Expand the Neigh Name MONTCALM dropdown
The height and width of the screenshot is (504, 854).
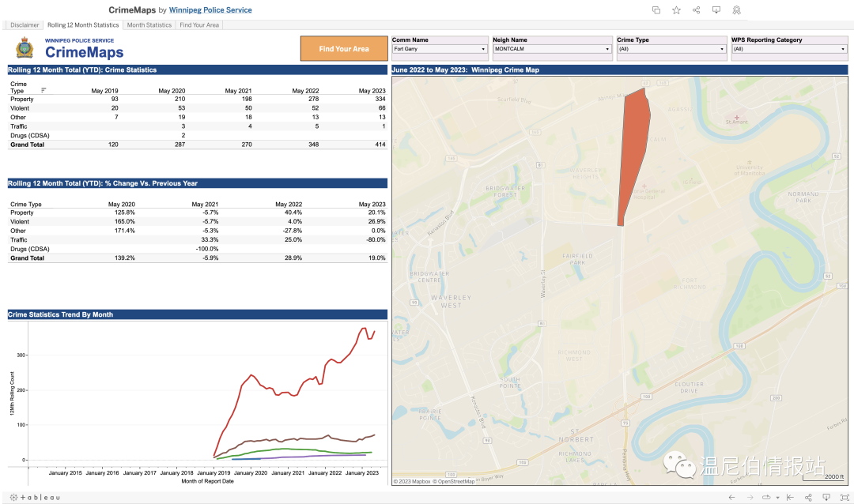pyautogui.click(x=551, y=49)
